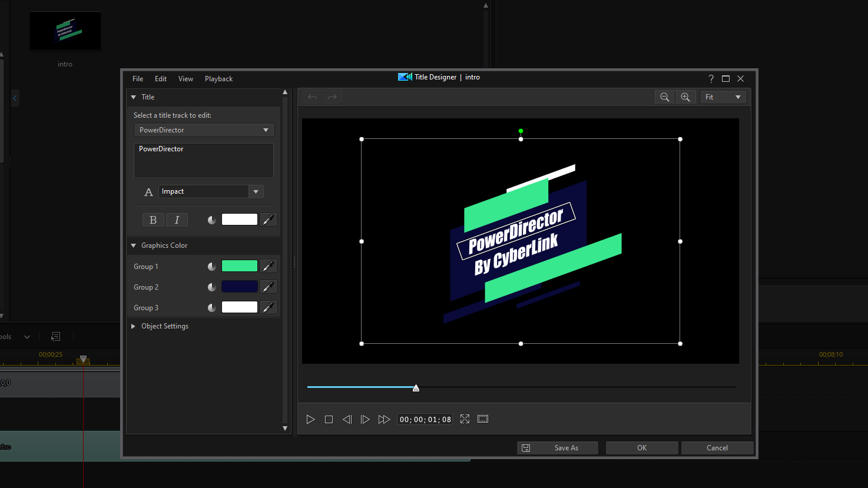Zoom out the preview canvas
Screen dimensions: 868x488
tap(665, 97)
